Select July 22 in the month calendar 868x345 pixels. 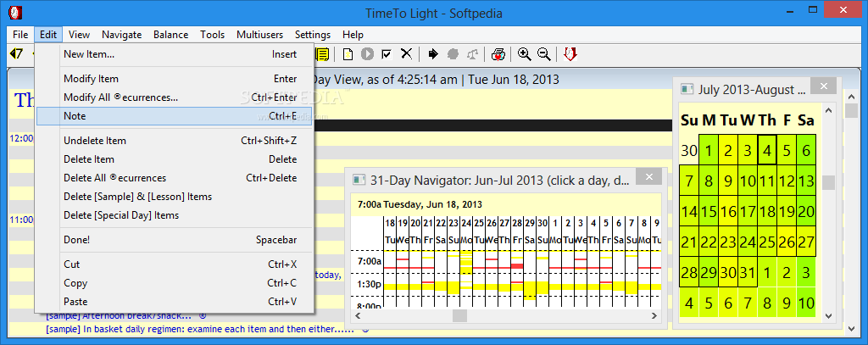click(x=709, y=242)
